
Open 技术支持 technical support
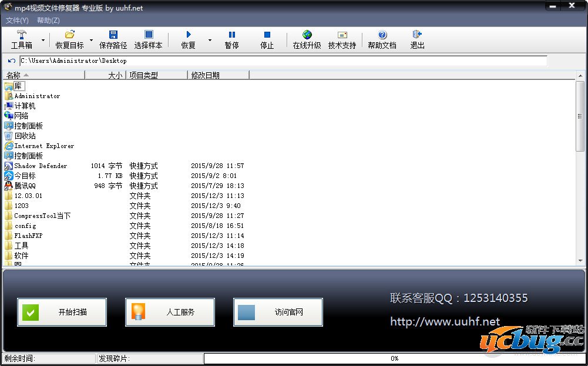click(342, 39)
